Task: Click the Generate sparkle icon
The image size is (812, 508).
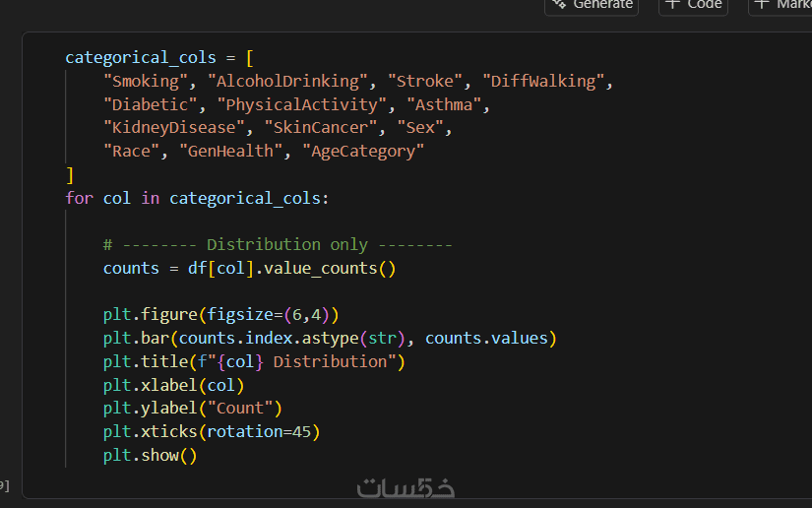Action: tap(559, 4)
